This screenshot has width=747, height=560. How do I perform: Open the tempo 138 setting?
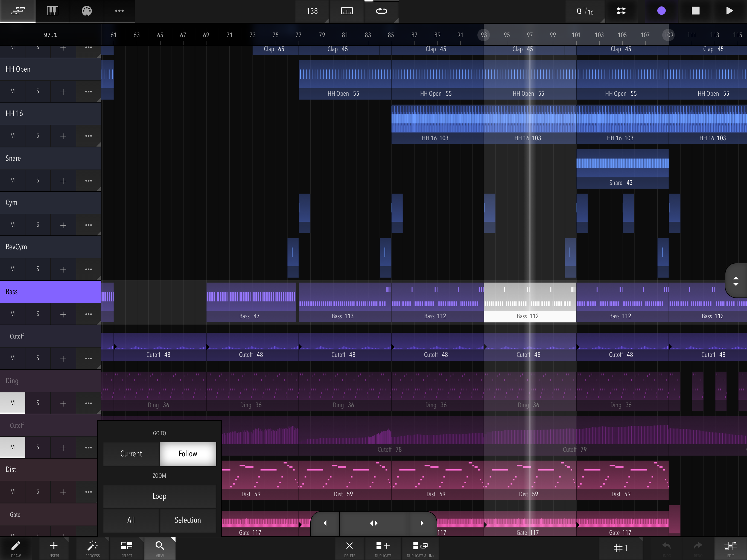click(x=312, y=11)
